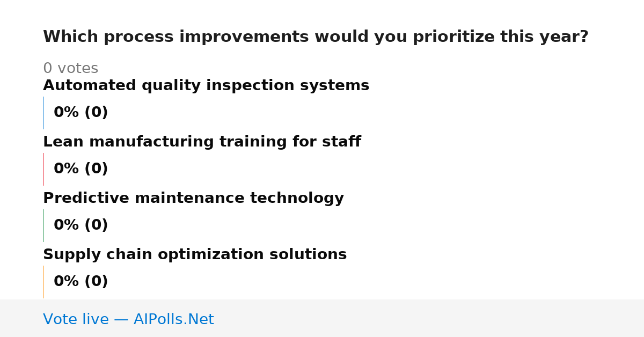This screenshot has height=337, width=644.
Task: Click the blue bar for Automated quality inspection
Action: [x=43, y=113]
